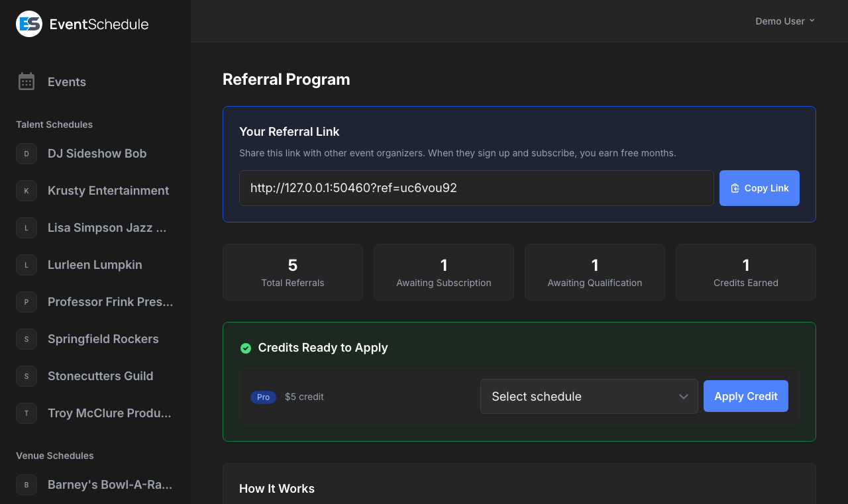Click Barney's Bowl-A-Rama avatar icon

(26, 485)
